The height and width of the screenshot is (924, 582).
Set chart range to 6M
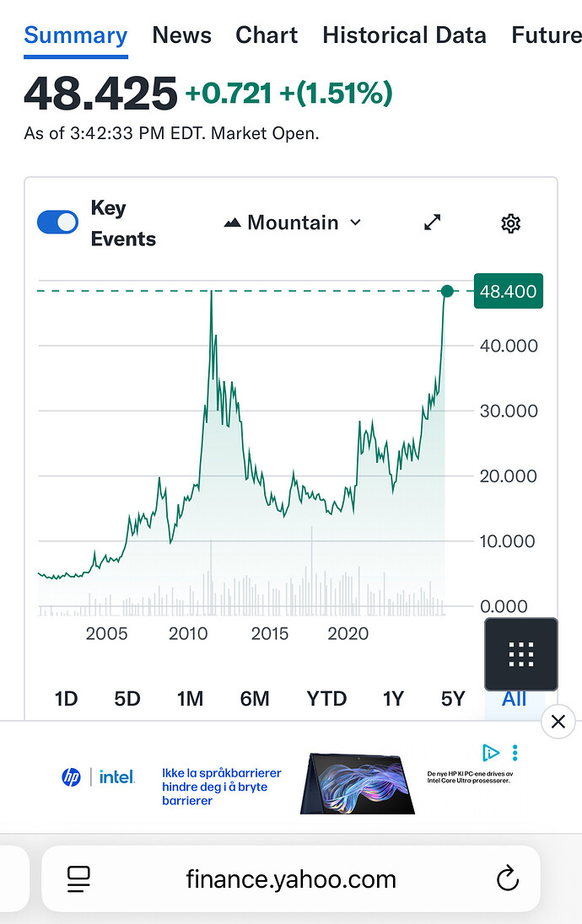click(255, 698)
